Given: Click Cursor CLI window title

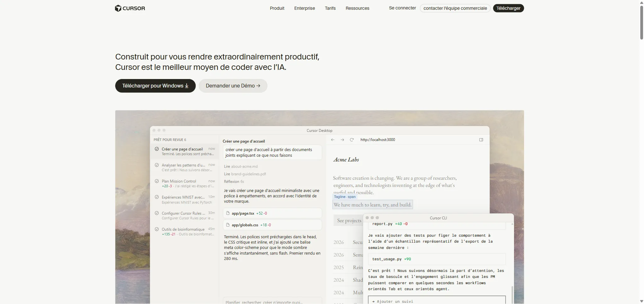Looking at the screenshot, I should 438,218.
